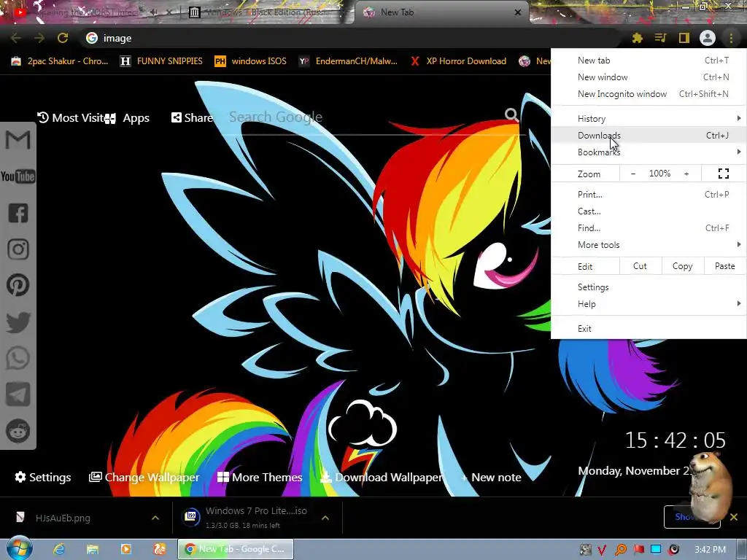Click the magnifier search icon on page
Viewport: 747px width, 560px height.
pos(511,114)
